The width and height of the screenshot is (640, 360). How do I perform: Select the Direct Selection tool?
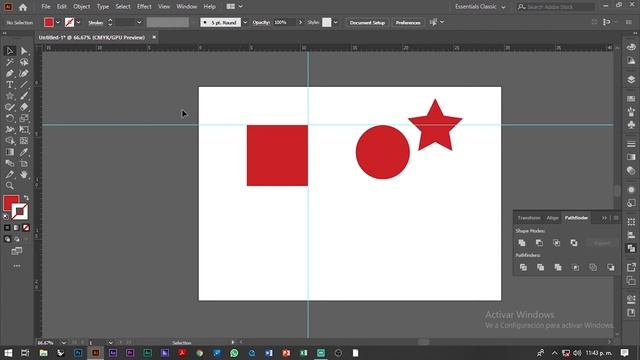(x=24, y=51)
